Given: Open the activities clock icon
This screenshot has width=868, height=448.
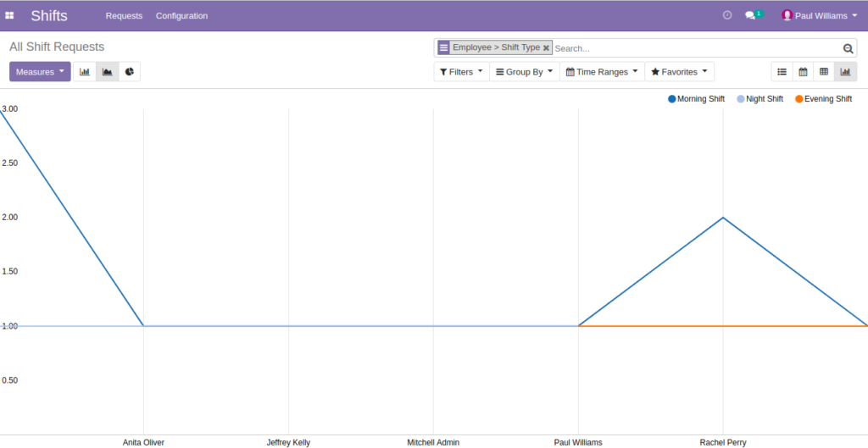Looking at the screenshot, I should pyautogui.click(x=727, y=15).
